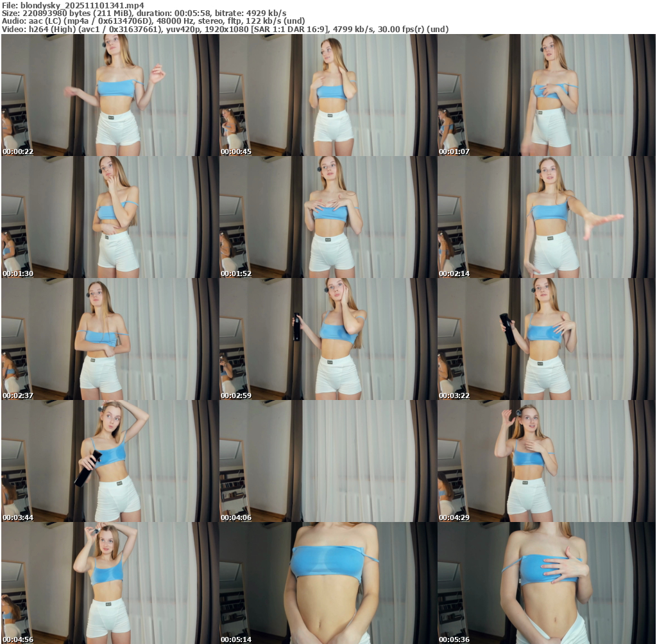The width and height of the screenshot is (657, 644).
Task: Click the frame labeled 00:02:14
Action: click(546, 217)
